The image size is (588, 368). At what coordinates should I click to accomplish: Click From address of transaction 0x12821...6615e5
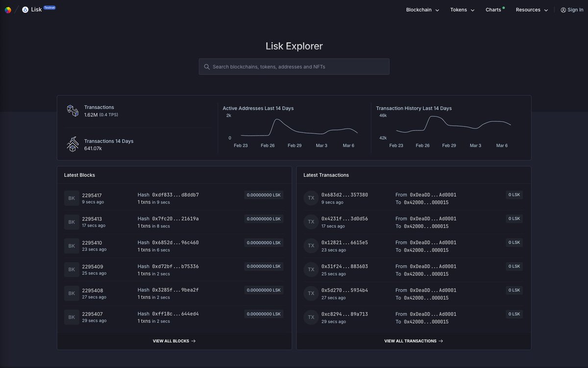click(x=433, y=242)
